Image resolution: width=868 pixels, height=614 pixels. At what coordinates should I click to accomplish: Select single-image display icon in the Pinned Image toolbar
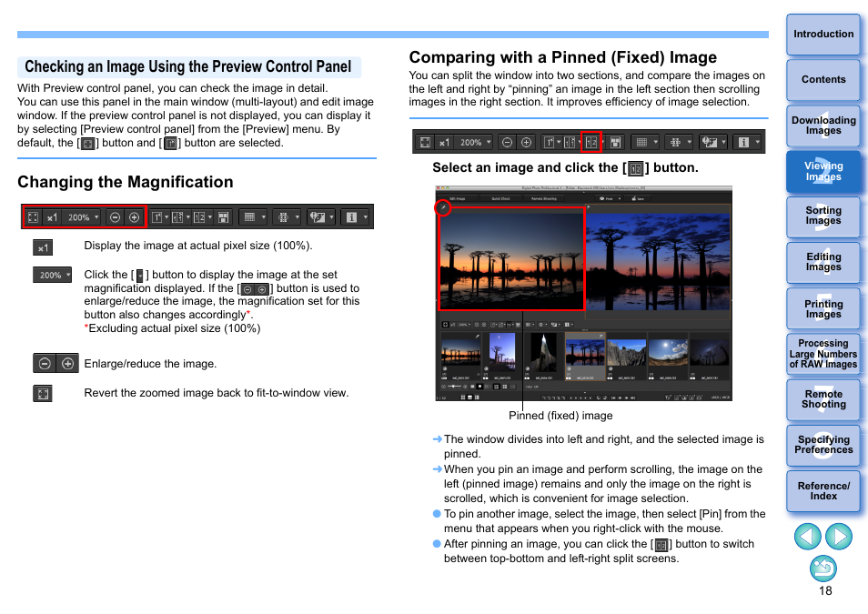tap(550, 142)
